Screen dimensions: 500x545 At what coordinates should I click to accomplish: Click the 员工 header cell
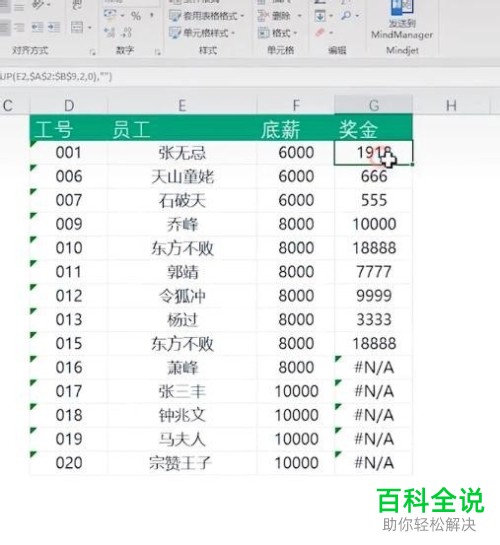click(182, 128)
